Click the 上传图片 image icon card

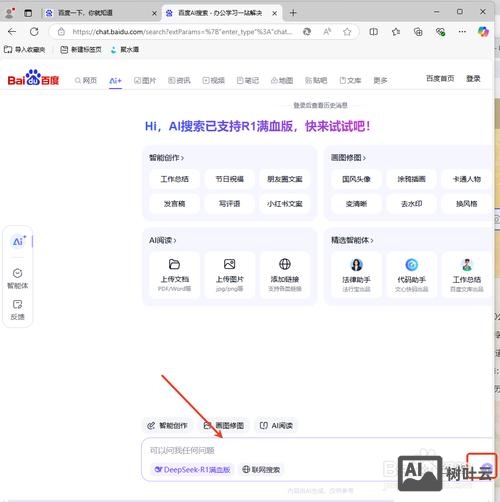coord(229,275)
